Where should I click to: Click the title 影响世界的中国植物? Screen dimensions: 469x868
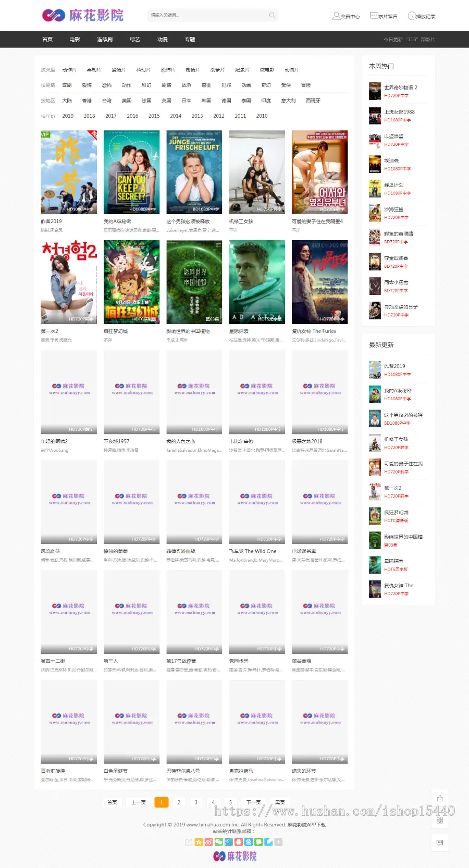click(x=188, y=331)
